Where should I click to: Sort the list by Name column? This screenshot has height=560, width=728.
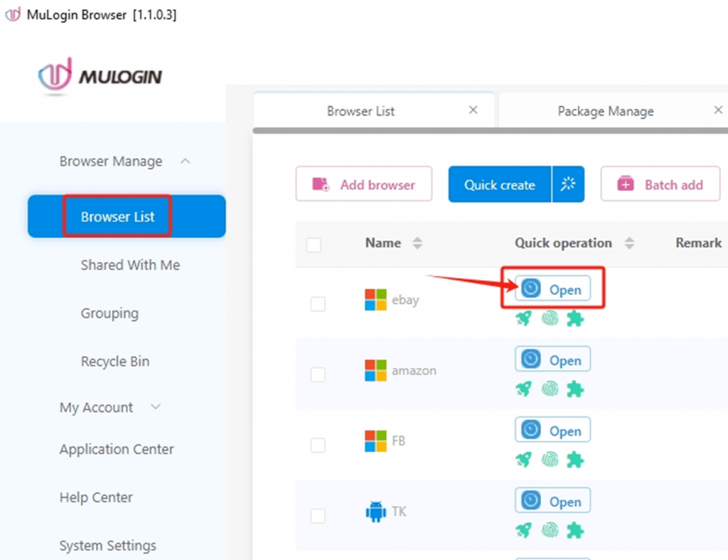[417, 243]
